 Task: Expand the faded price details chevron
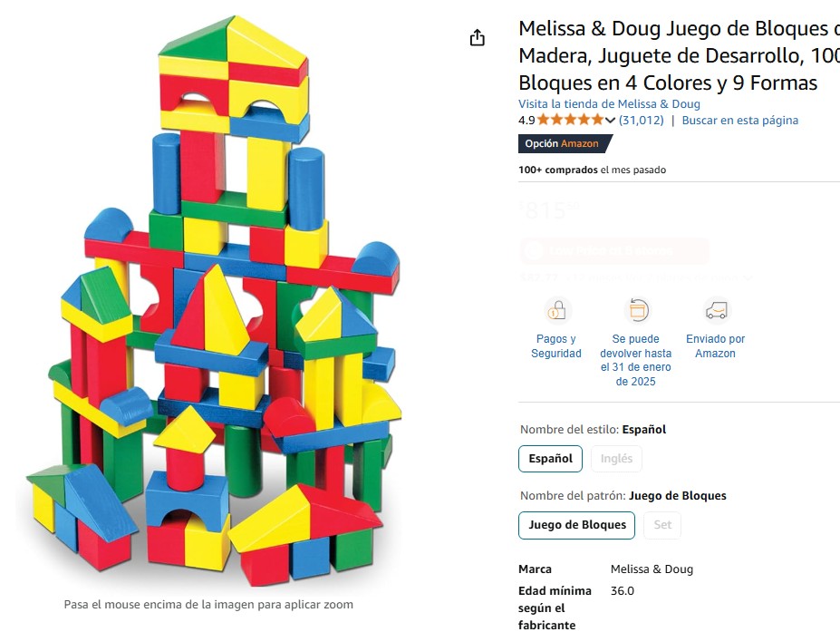tap(748, 277)
